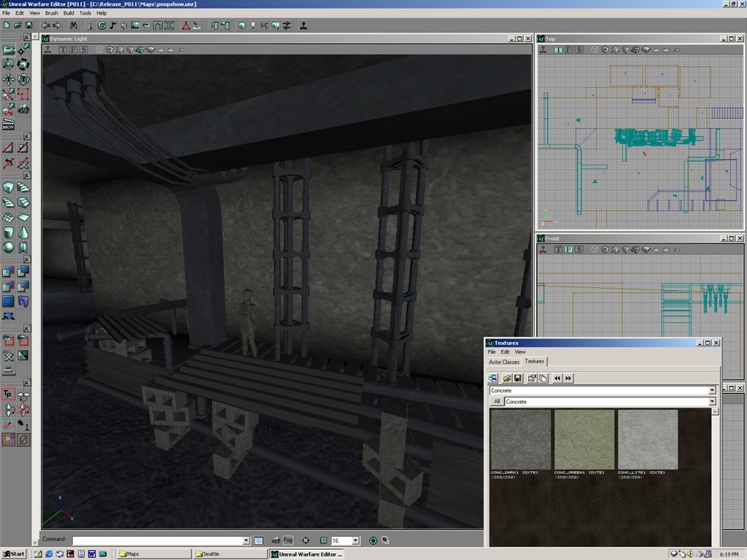
Task: Toggle Front view mode F in Front viewport
Action: pyautogui.click(x=568, y=249)
